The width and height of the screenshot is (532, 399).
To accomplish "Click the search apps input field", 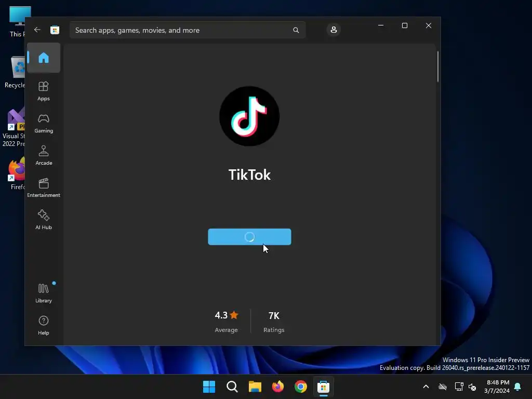I will tap(187, 30).
